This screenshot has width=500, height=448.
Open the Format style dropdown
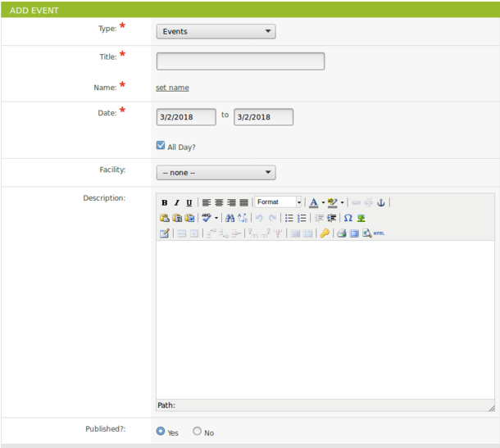[x=278, y=202]
